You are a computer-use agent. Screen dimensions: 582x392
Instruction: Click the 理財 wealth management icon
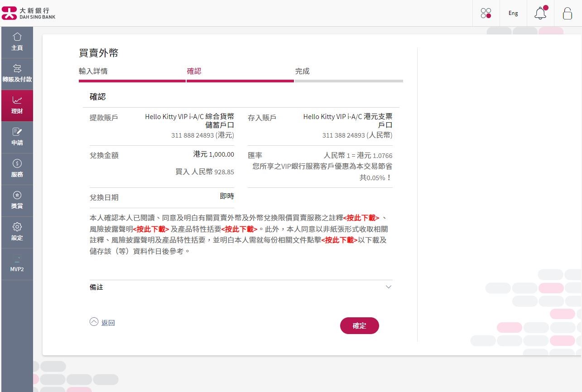(x=17, y=105)
